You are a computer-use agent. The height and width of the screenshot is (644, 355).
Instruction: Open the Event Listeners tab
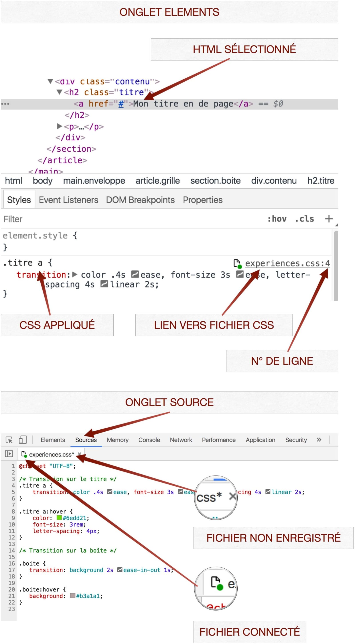coord(68,200)
